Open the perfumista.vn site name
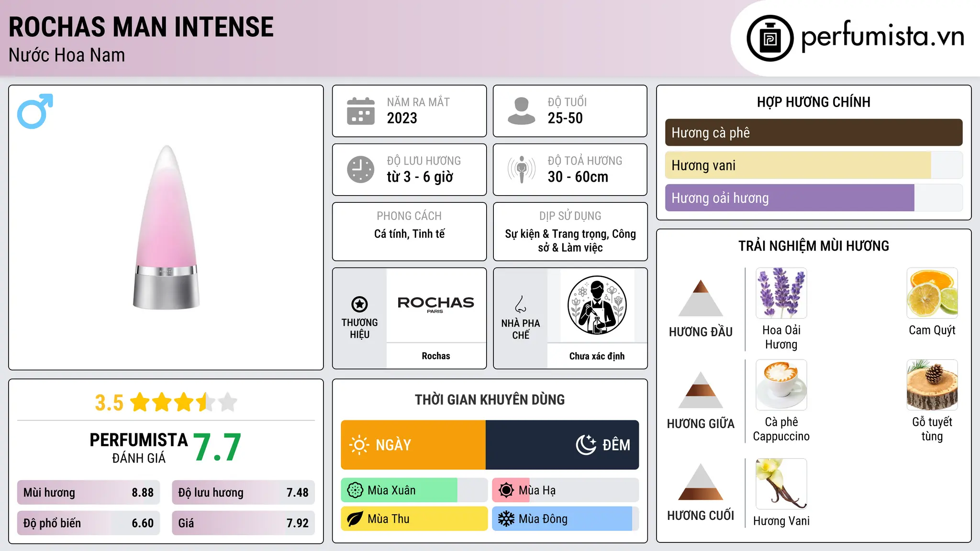Image resolution: width=980 pixels, height=551 pixels. (883, 36)
